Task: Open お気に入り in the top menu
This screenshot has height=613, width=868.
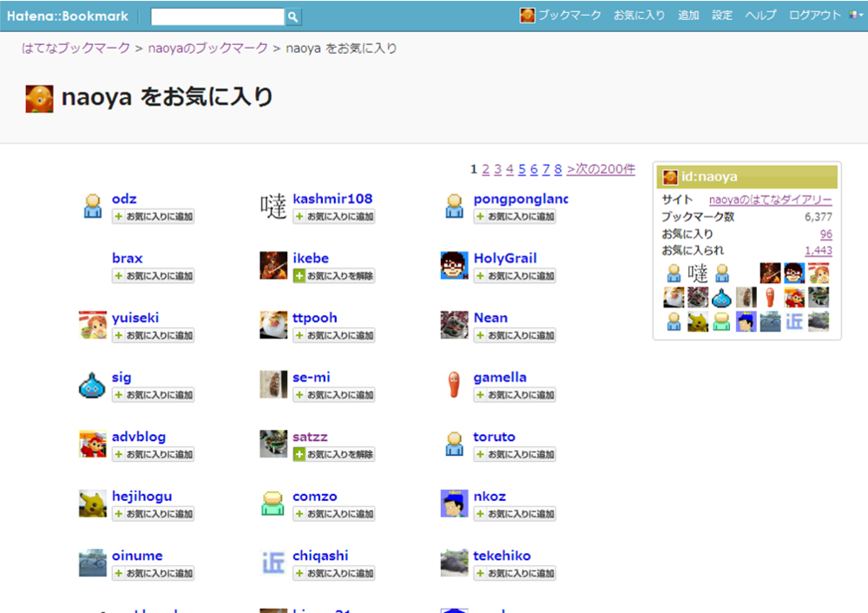Action: [640, 16]
